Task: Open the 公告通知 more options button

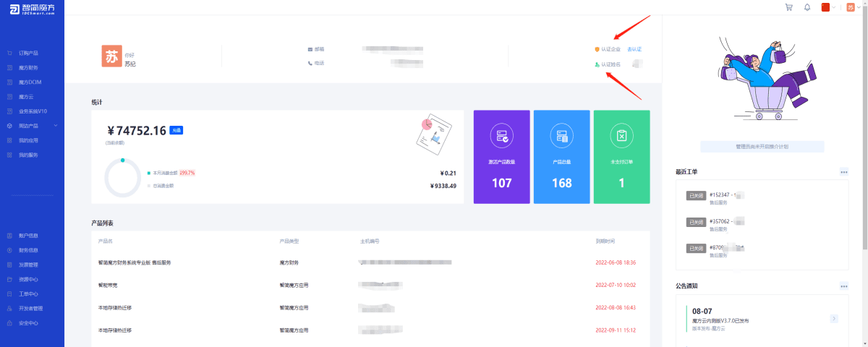Action: click(x=843, y=286)
